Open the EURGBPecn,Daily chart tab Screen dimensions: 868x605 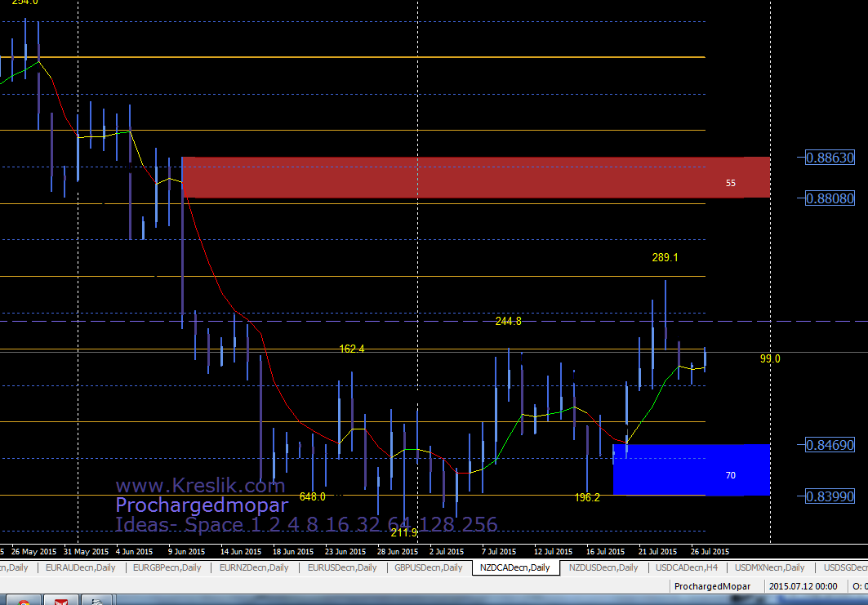(167, 567)
